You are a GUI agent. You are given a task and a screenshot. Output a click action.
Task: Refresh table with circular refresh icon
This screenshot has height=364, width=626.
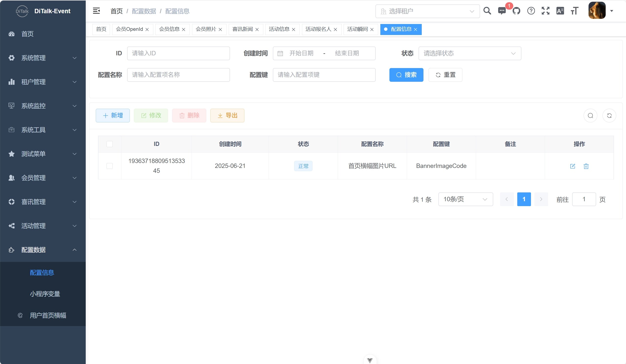click(x=609, y=116)
